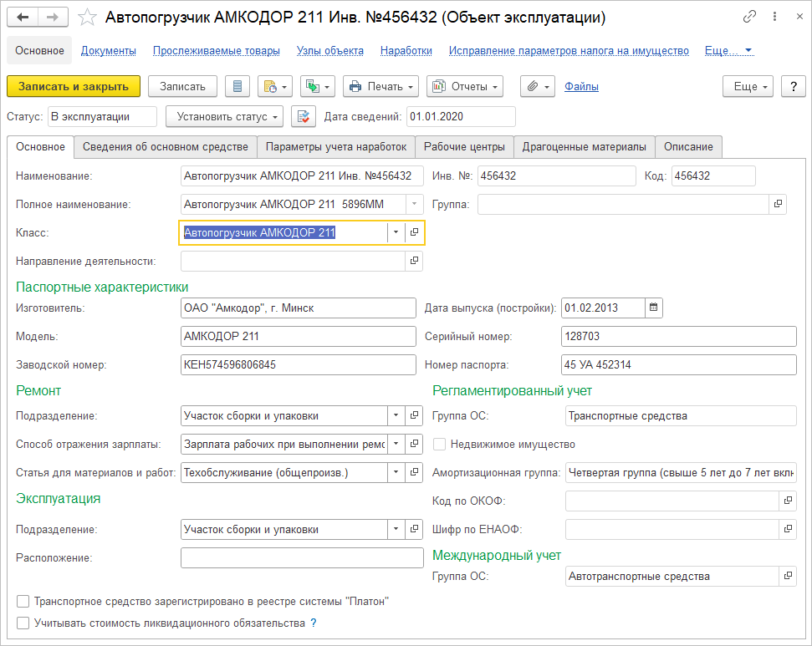Open Прослеживаемые товары link
This screenshot has width=812, height=646.
point(216,51)
